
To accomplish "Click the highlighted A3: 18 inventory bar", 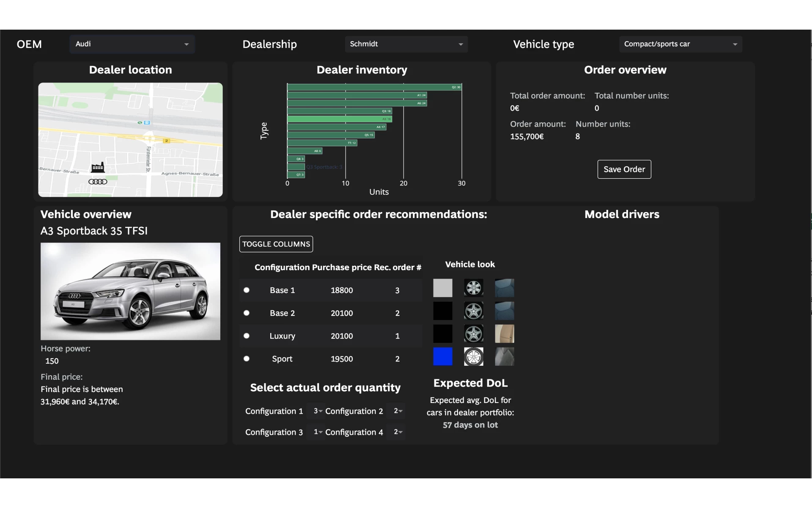I will click(340, 119).
